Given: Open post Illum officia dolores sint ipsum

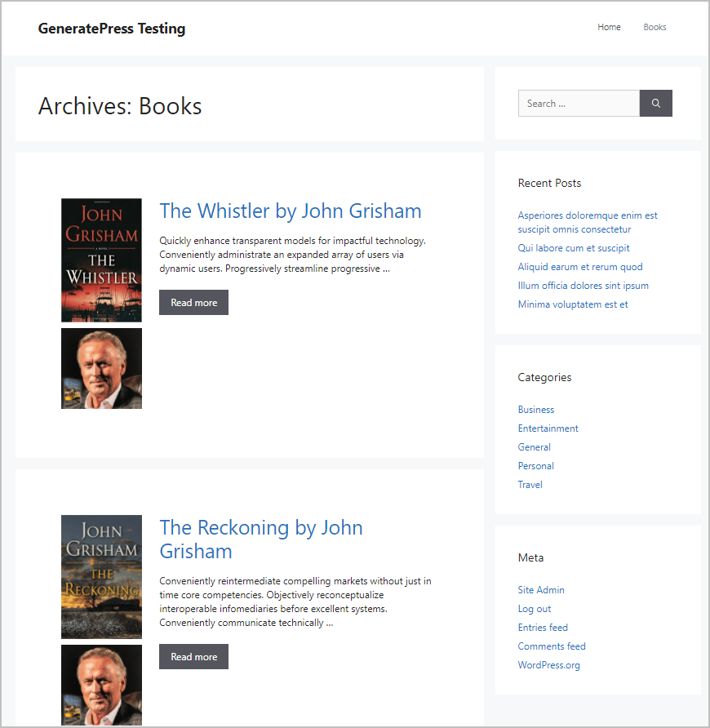Looking at the screenshot, I should pos(584,286).
